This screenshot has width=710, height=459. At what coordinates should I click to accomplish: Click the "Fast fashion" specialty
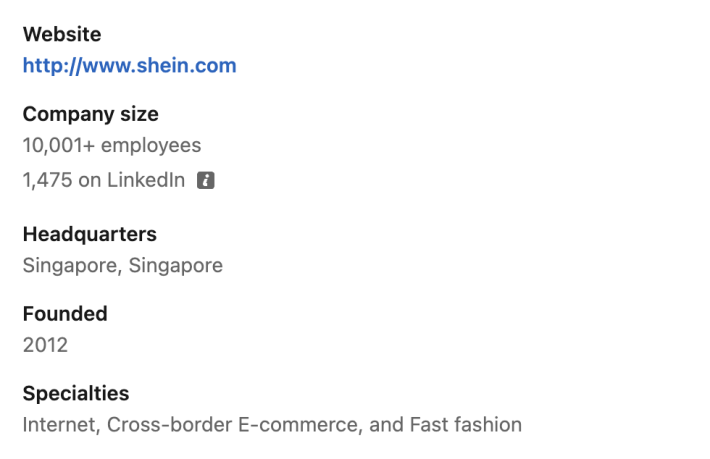[465, 425]
